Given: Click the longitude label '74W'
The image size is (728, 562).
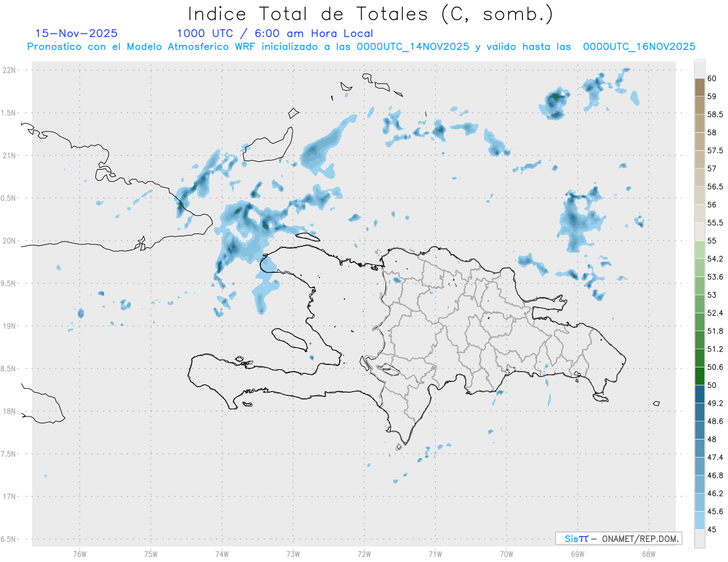Looking at the screenshot, I should click(x=222, y=554).
